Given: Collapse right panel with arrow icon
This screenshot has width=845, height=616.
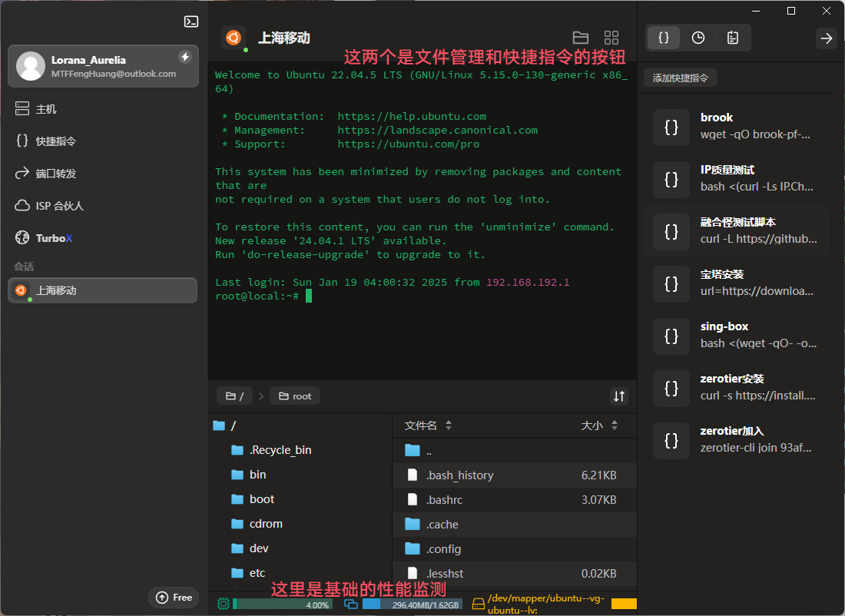Looking at the screenshot, I should [826, 38].
